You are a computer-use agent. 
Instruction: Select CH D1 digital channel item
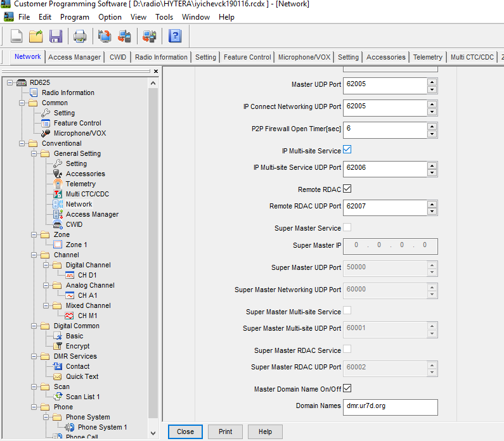click(87, 275)
